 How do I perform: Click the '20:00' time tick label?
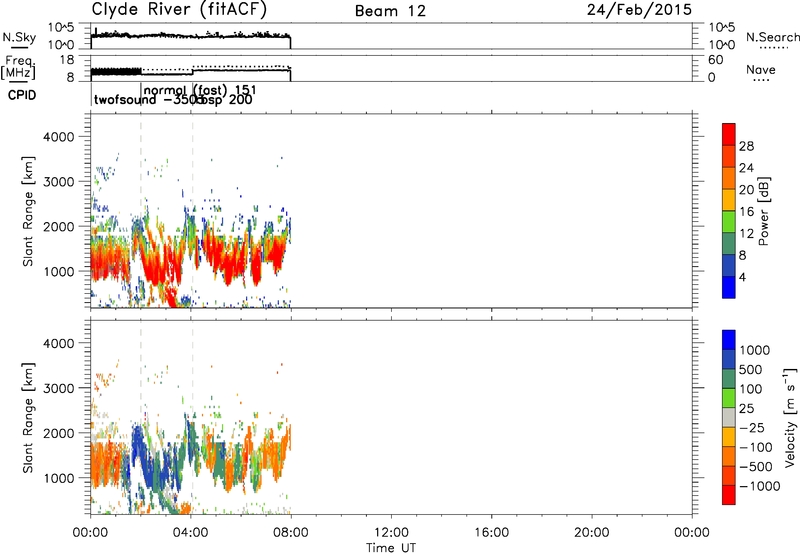pos(592,533)
